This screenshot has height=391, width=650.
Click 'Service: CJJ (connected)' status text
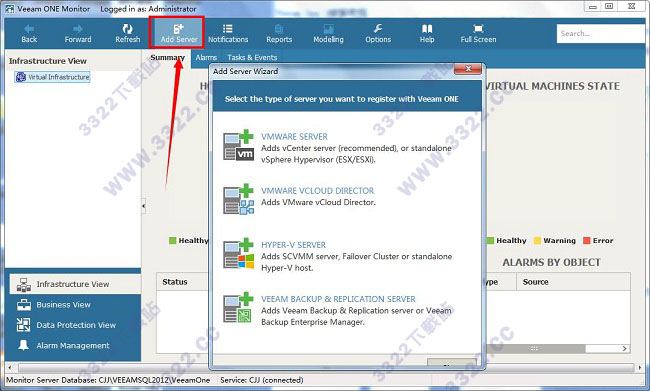point(262,380)
